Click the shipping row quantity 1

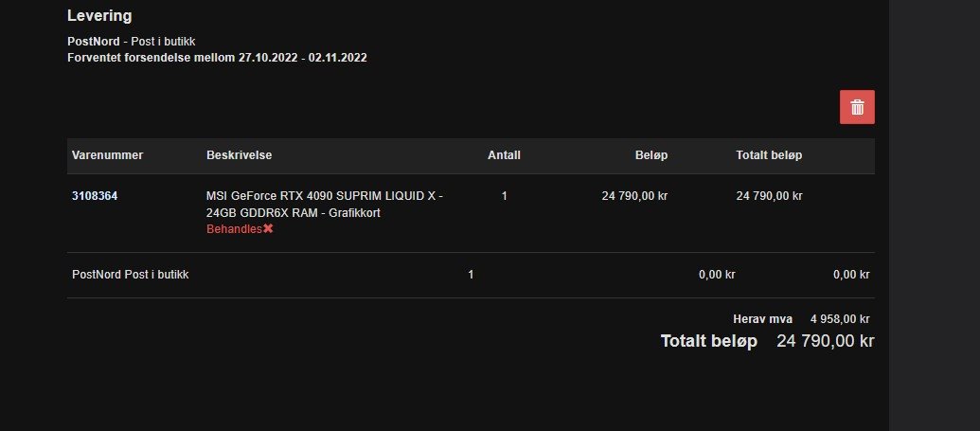tap(471, 275)
